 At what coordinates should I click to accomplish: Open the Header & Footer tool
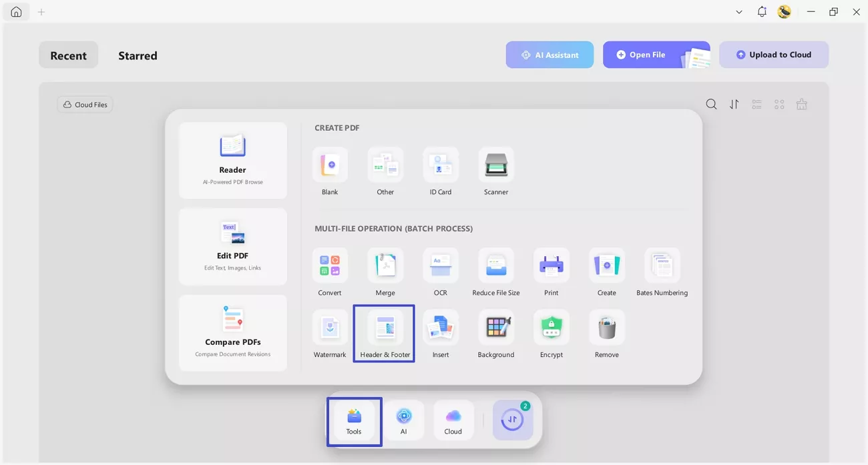pos(385,334)
